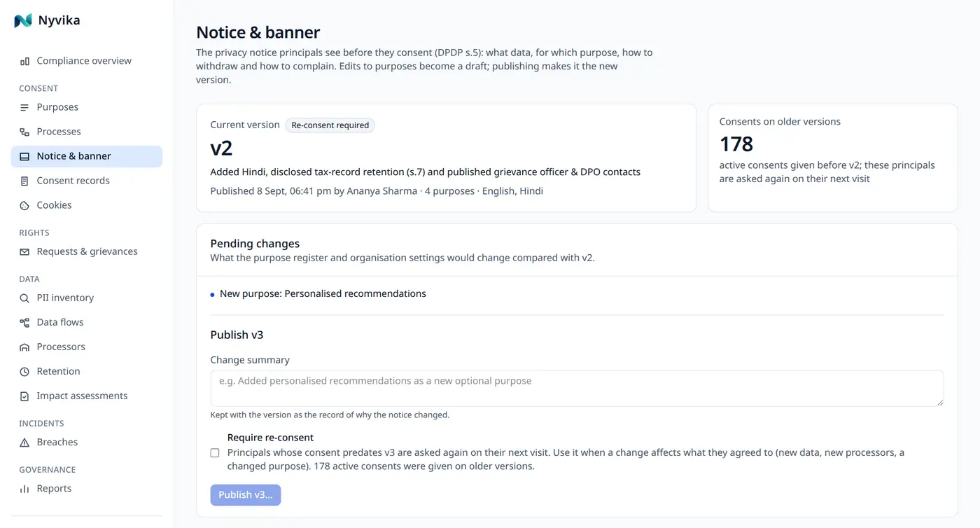
Task: Open Requests & grievances
Action: pyautogui.click(x=87, y=251)
